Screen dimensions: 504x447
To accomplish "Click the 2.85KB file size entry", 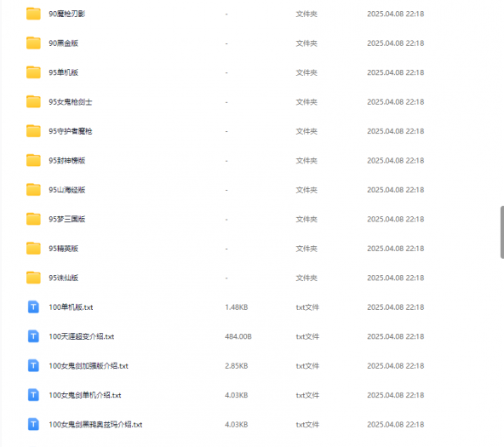I will coord(237,366).
